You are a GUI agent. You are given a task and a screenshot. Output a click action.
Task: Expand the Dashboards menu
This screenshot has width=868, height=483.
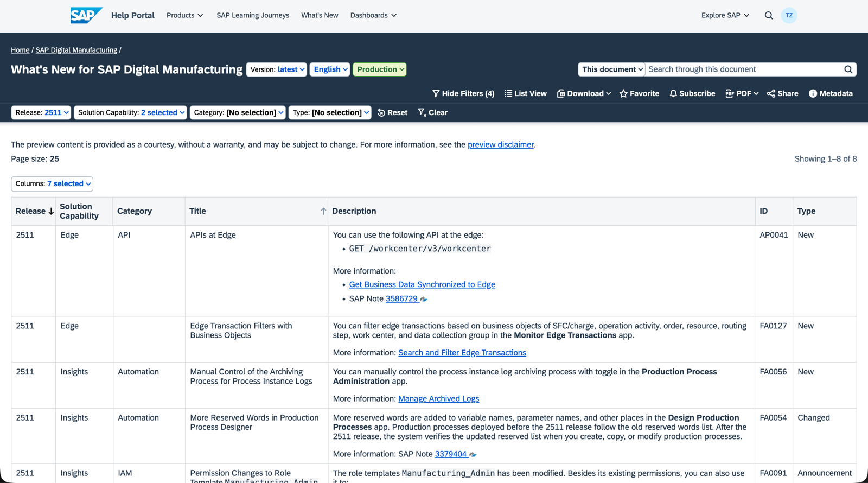[373, 15]
